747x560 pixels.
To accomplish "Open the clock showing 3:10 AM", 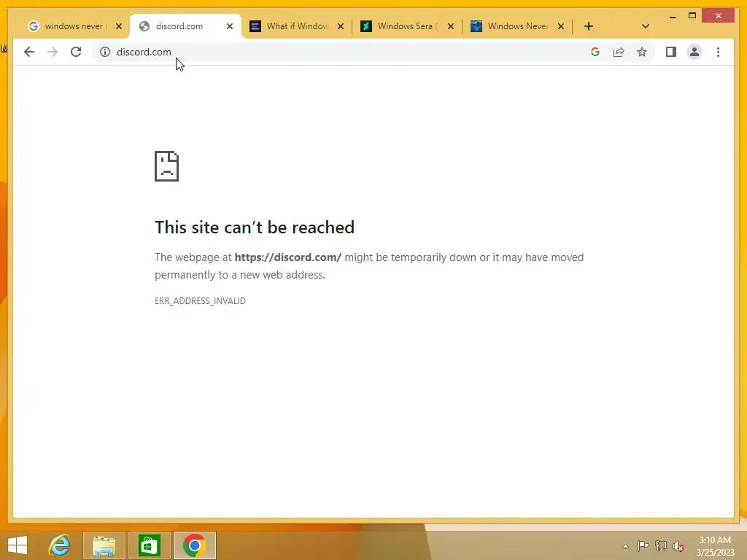I will [715, 546].
